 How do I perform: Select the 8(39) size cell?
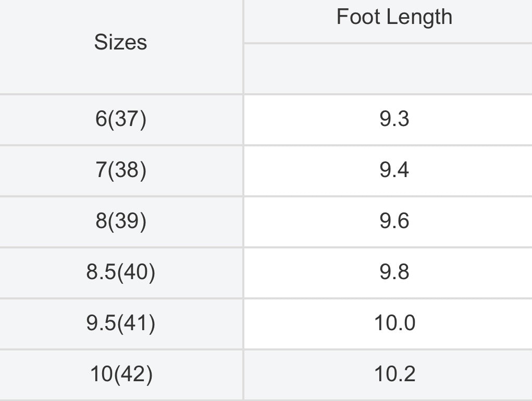point(121,222)
